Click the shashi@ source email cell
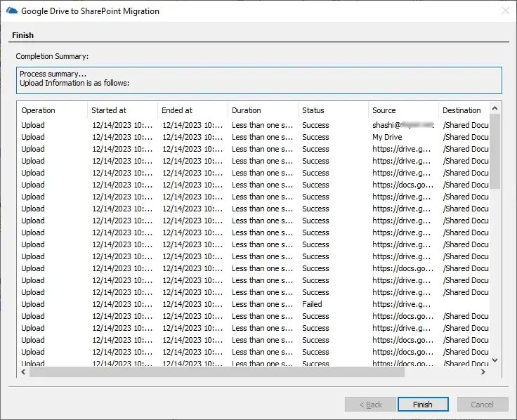Viewport: 517px width, 420px height. [x=403, y=125]
